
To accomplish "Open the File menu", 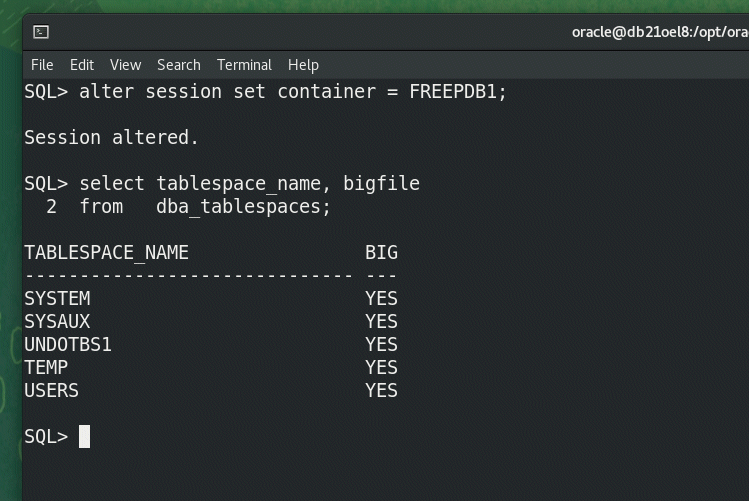I will click(42, 65).
